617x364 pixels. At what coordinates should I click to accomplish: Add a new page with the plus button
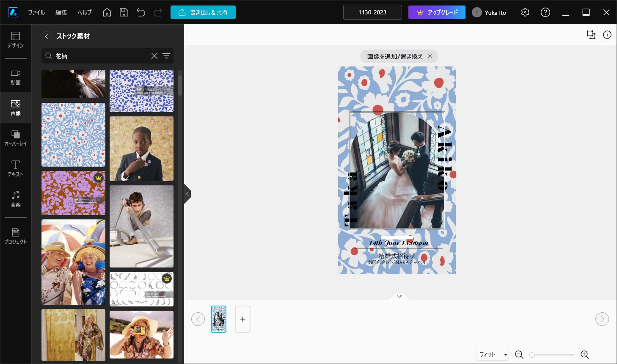point(243,319)
